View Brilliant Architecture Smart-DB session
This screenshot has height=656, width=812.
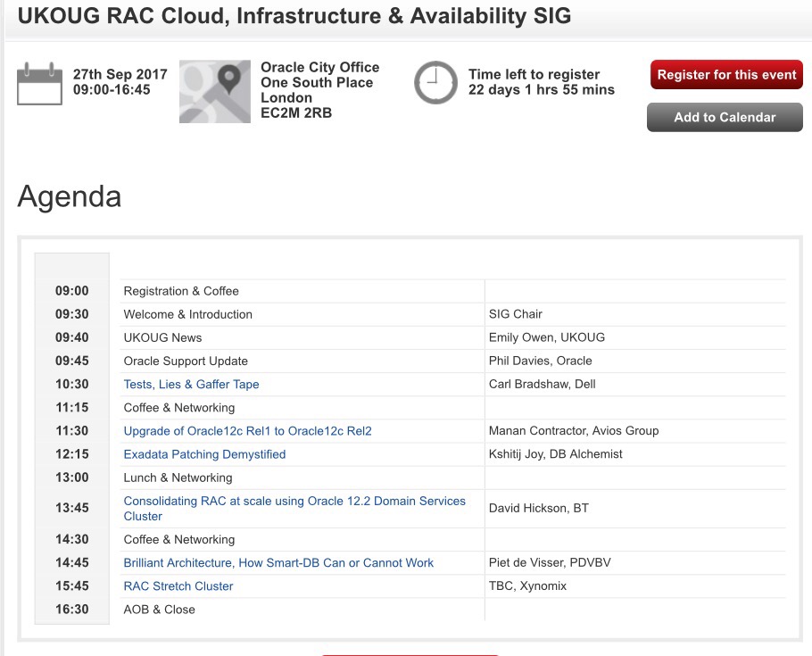[x=278, y=563]
